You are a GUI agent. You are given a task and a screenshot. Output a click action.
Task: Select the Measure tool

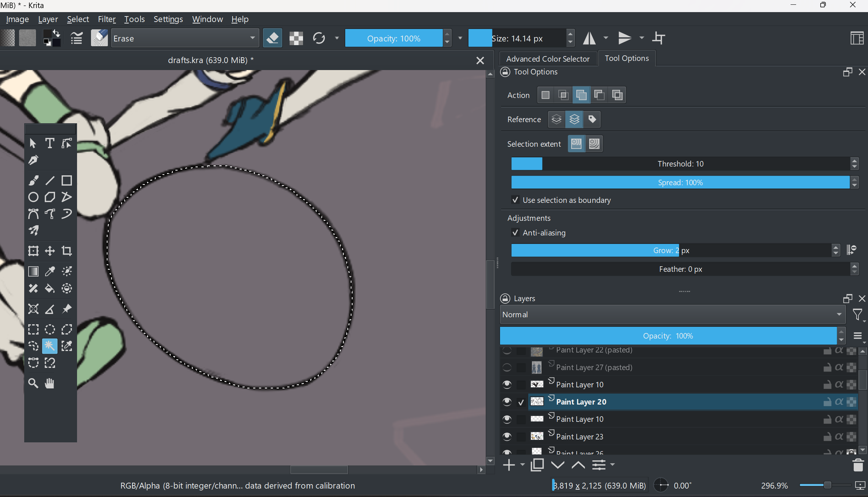tap(50, 309)
